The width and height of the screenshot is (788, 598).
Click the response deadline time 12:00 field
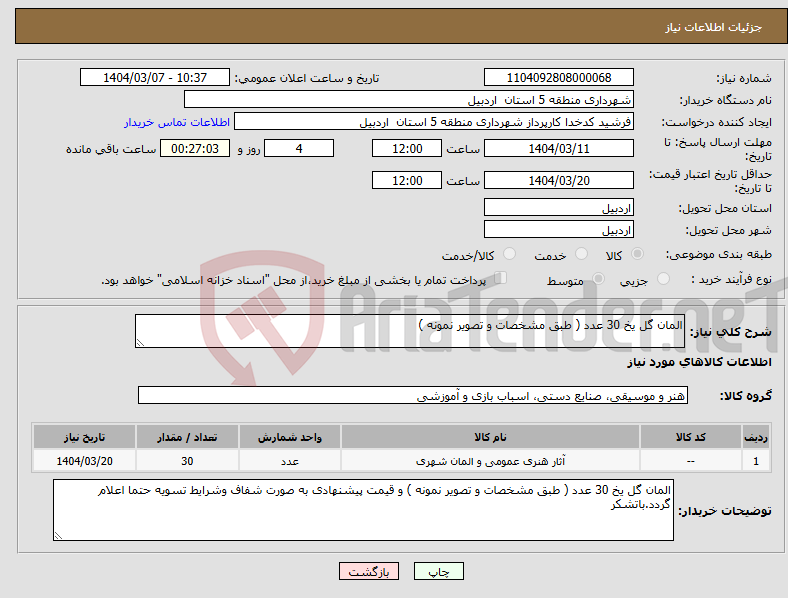pos(407,148)
